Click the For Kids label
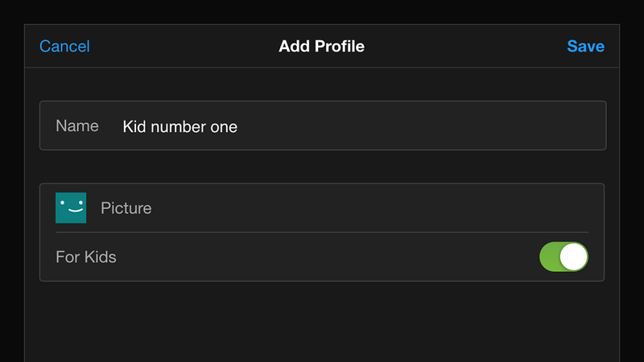Image resolution: width=644 pixels, height=362 pixels. click(86, 257)
